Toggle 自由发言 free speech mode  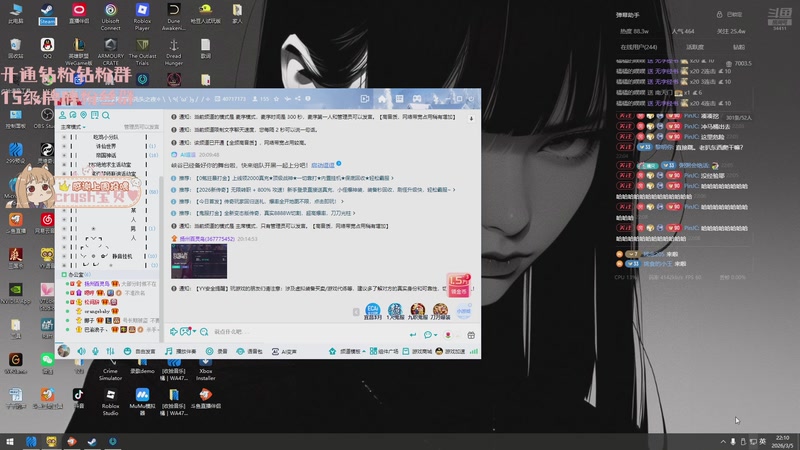(x=140, y=352)
